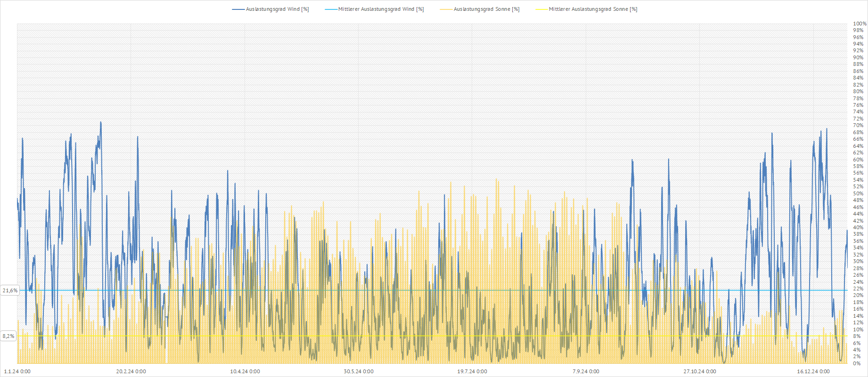Click the "Auslastungsgrad Wind [%]" legend entry
This screenshot has width=868, height=377.
277,9
